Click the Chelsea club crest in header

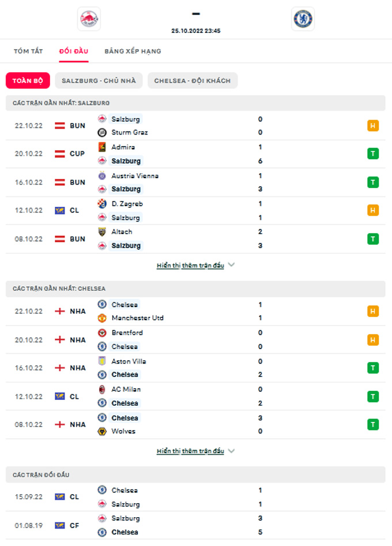click(302, 19)
